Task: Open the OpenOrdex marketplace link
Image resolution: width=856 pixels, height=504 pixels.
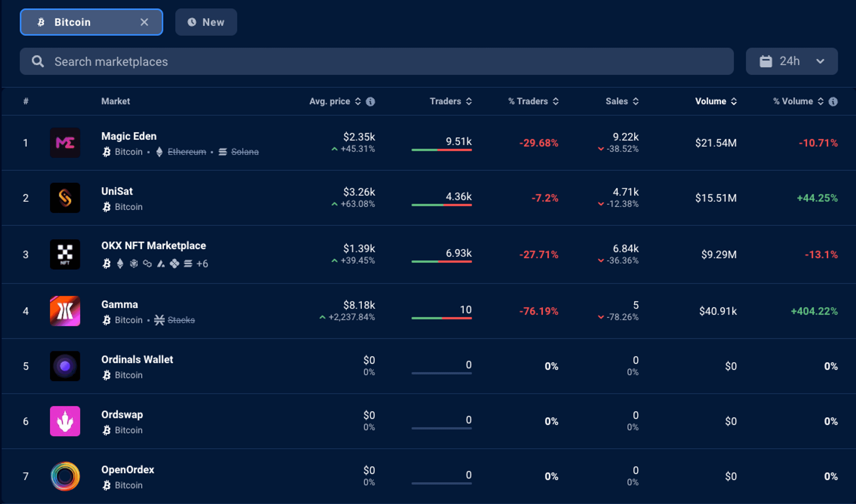Action: [x=128, y=470]
